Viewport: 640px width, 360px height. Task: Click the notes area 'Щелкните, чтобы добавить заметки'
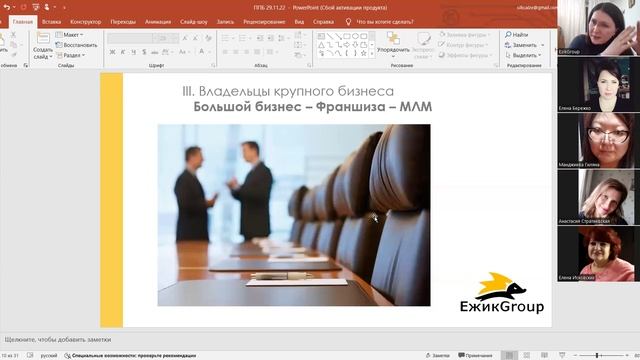[x=58, y=339]
